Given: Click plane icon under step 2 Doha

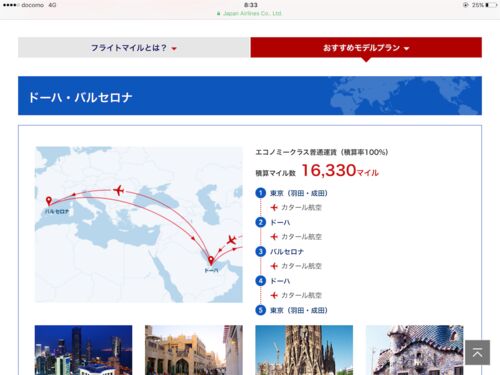Looking at the screenshot, I should pyautogui.click(x=274, y=237).
